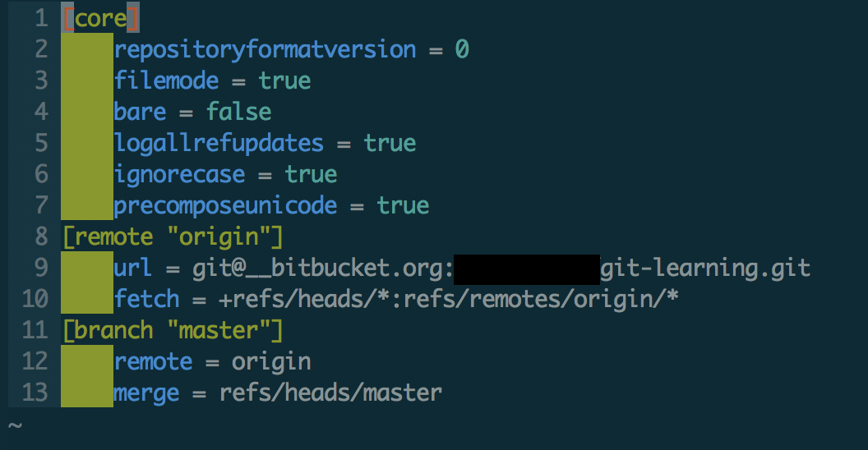Click the tilde empty-line marker

pos(15,425)
